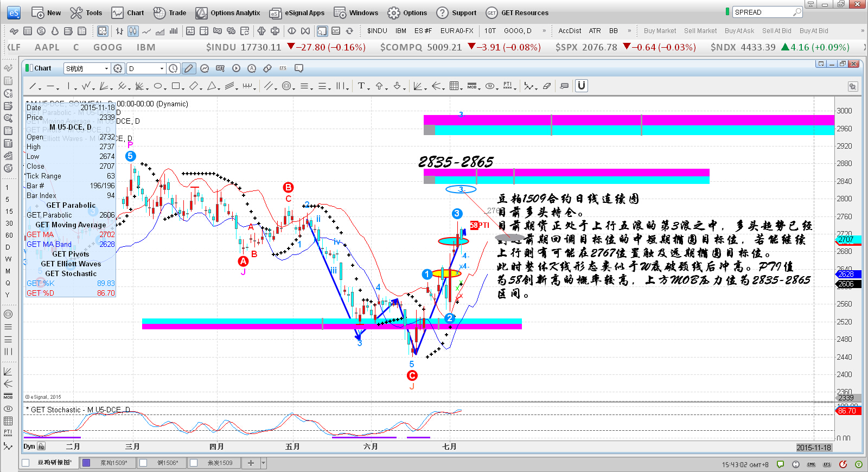Click color swatch on 钢1506* tab
Screen dimensions: 868x472
click(x=143, y=463)
